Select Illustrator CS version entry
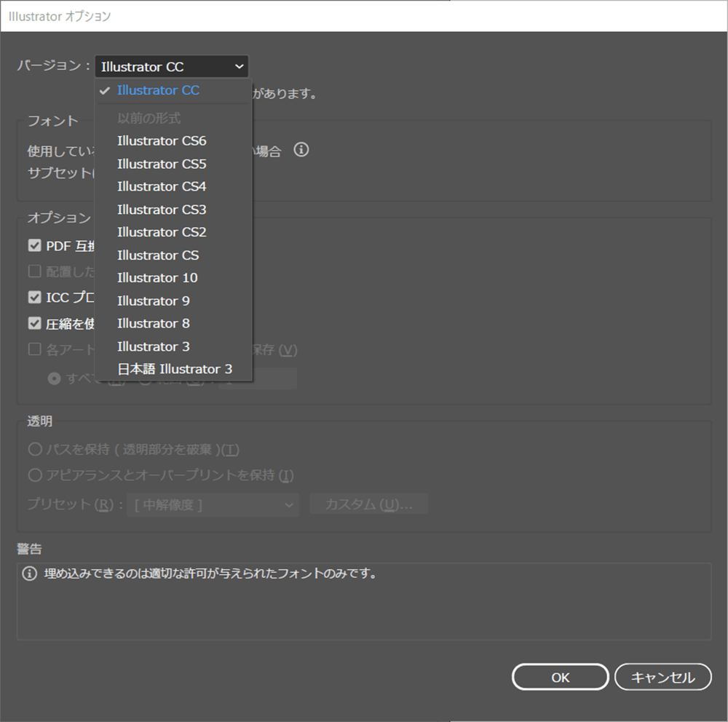The image size is (728, 722). click(174, 255)
